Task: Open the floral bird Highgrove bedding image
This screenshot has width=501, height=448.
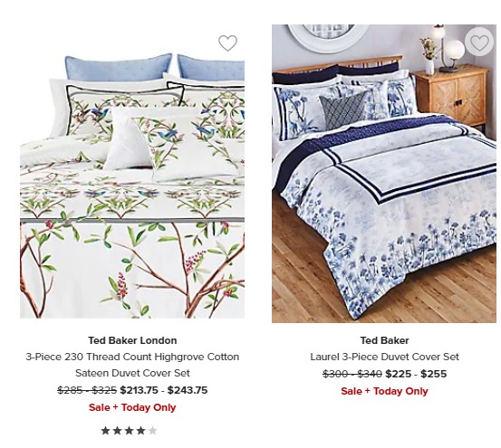Action: [x=132, y=186]
